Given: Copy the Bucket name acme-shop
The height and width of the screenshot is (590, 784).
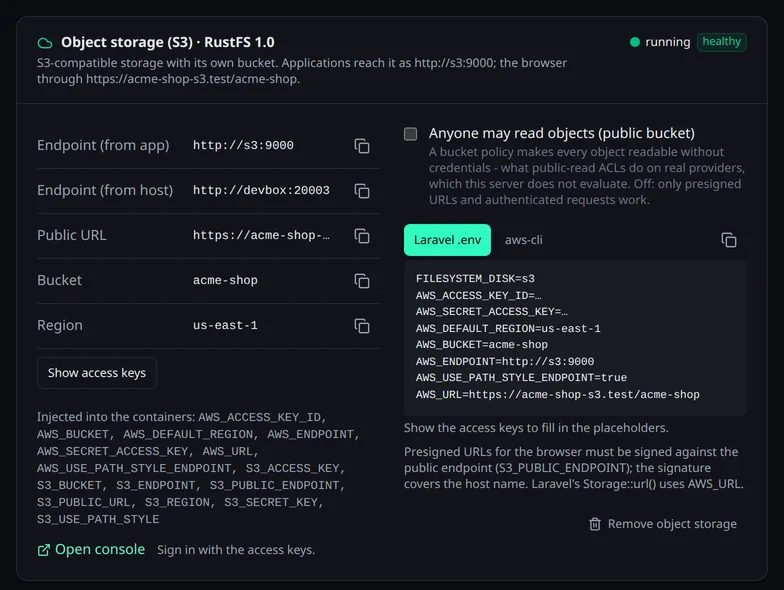Looking at the screenshot, I should tap(362, 281).
